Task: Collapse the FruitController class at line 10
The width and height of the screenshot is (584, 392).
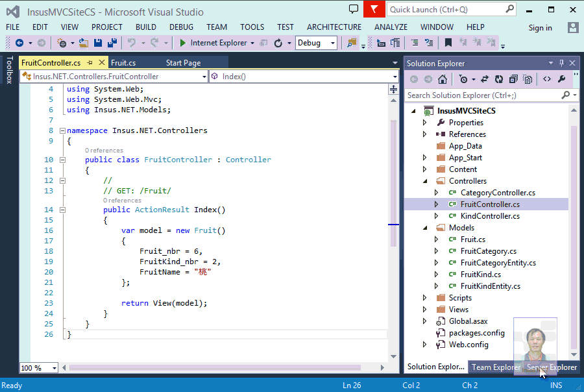Action: click(x=62, y=160)
